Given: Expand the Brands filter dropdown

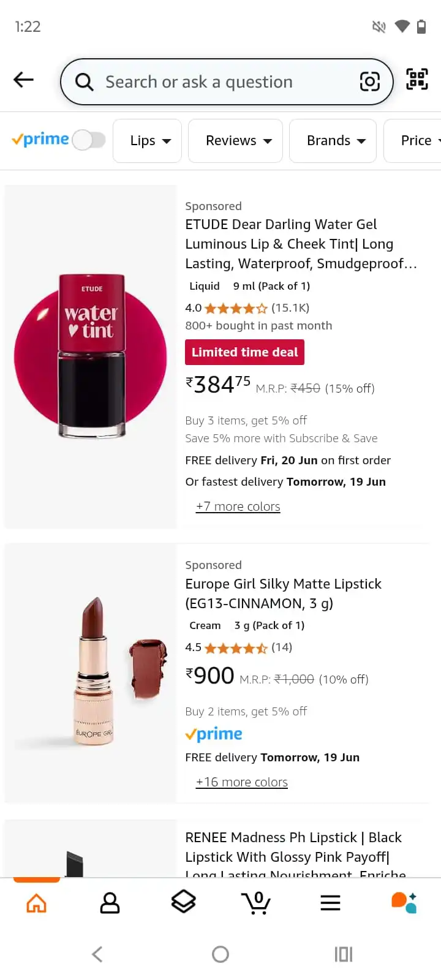Looking at the screenshot, I should pyautogui.click(x=333, y=140).
